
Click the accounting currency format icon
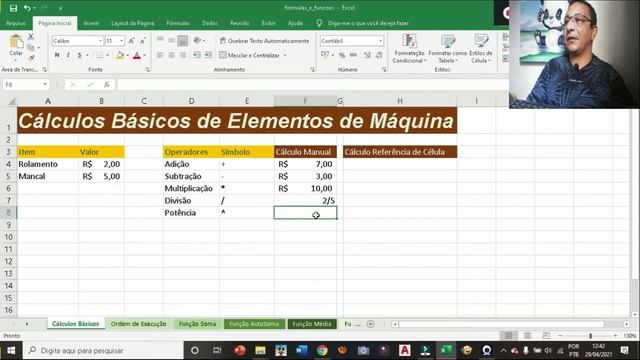pos(325,55)
